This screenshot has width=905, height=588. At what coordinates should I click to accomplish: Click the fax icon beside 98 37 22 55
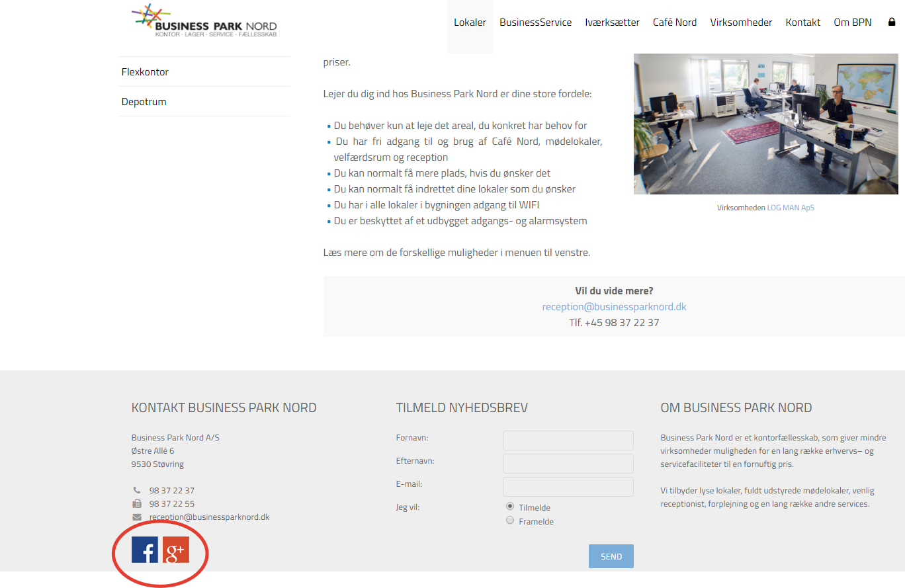(137, 504)
